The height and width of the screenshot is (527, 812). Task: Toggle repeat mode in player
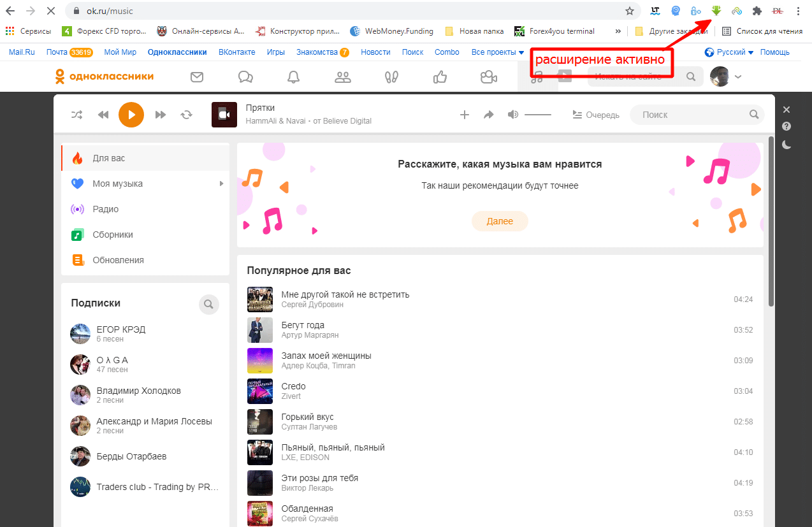186,115
